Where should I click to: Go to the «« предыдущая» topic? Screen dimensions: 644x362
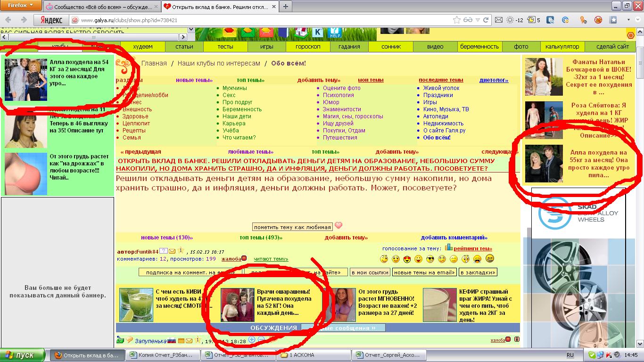click(141, 152)
